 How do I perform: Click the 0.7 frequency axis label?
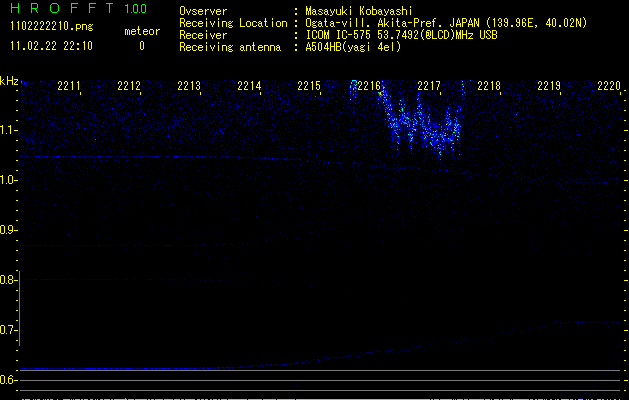click(8, 330)
